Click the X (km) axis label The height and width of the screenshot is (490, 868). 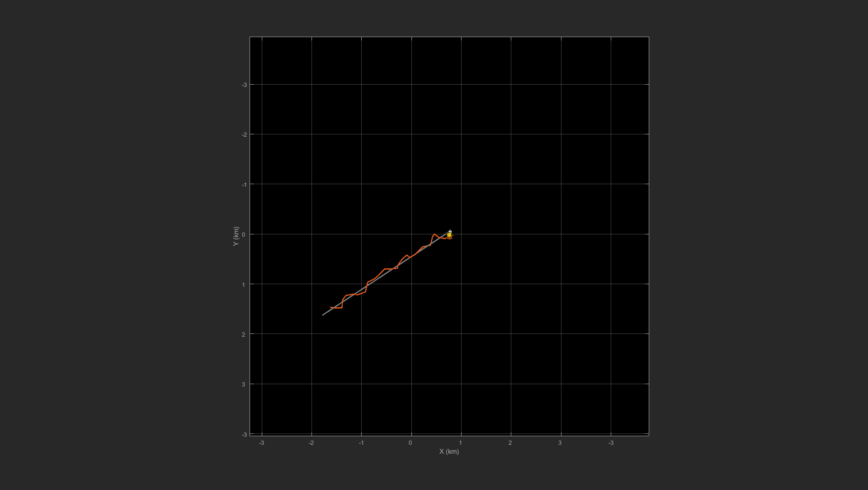(449, 452)
